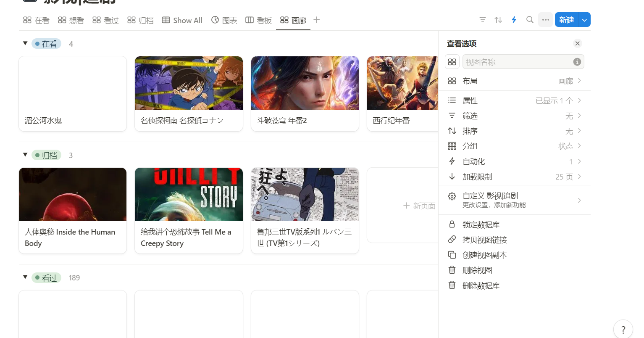Show info icon inside the 视图名称 field
The height and width of the screenshot is (338, 644).
coord(577,62)
